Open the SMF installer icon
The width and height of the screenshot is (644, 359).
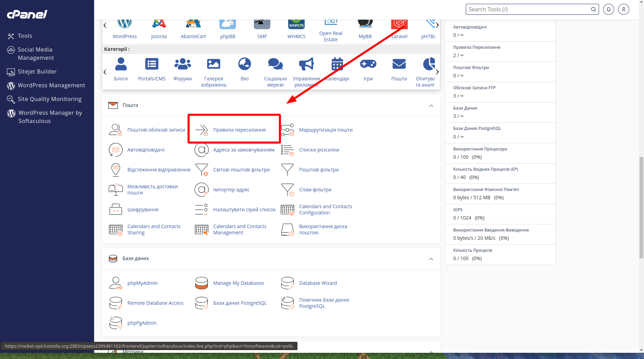pos(262,24)
